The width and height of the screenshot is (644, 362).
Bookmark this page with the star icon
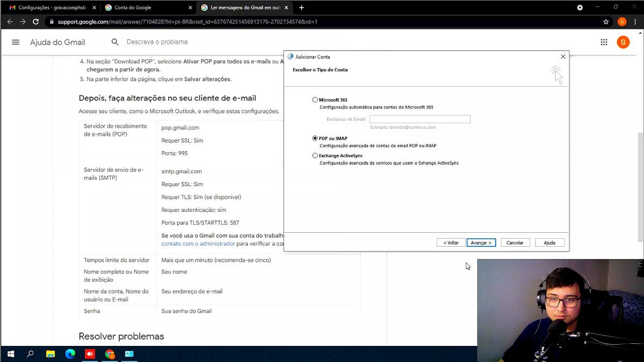[606, 22]
